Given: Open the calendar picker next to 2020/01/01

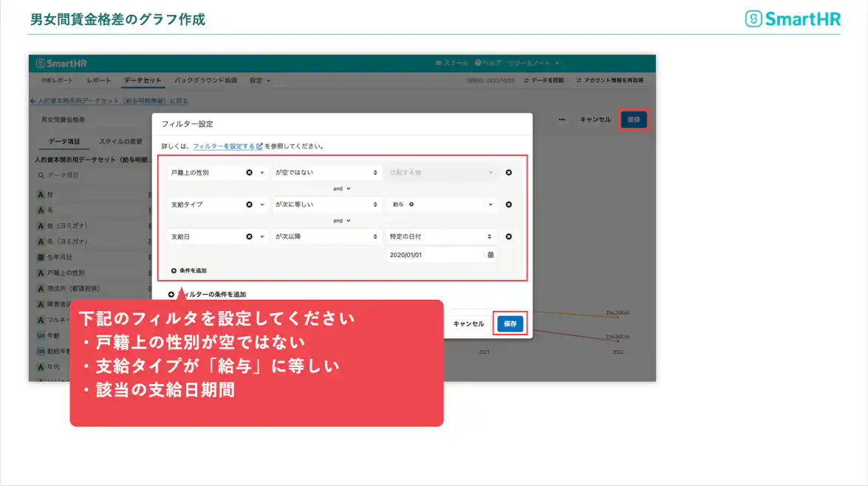Looking at the screenshot, I should 491,254.
